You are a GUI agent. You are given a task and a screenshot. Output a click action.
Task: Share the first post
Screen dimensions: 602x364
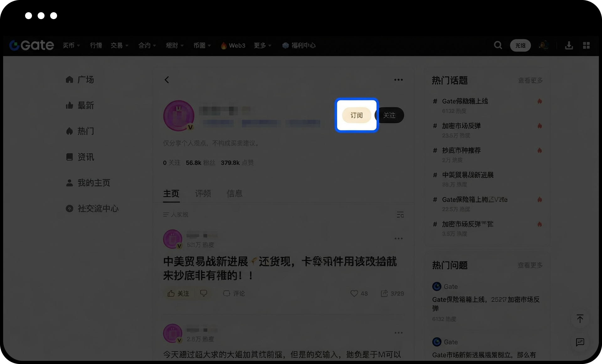384,293
